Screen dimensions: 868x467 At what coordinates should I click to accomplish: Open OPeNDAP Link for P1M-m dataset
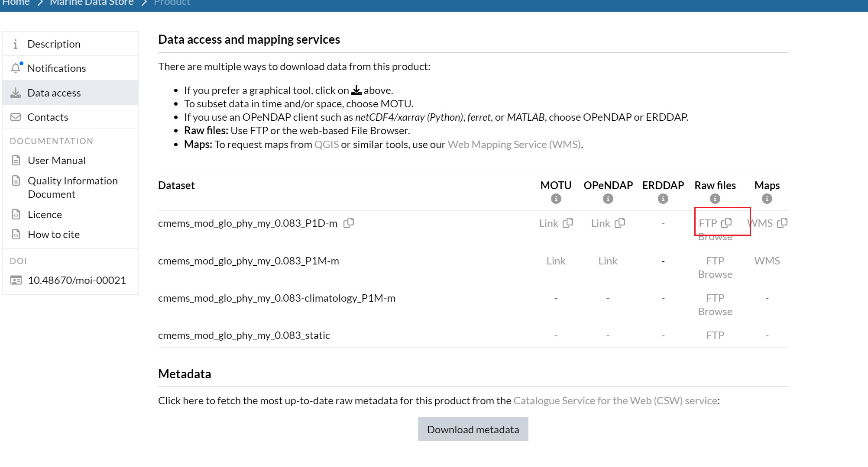click(608, 261)
